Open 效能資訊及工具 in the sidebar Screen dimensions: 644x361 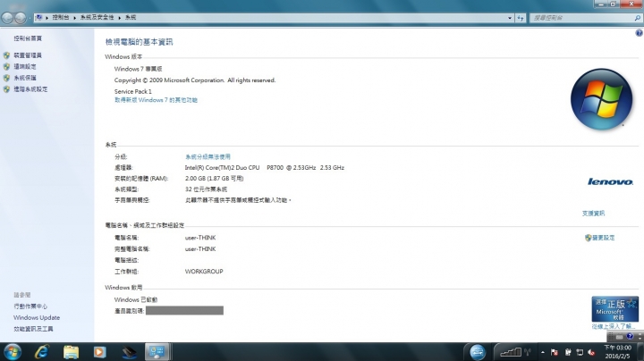tap(33, 329)
